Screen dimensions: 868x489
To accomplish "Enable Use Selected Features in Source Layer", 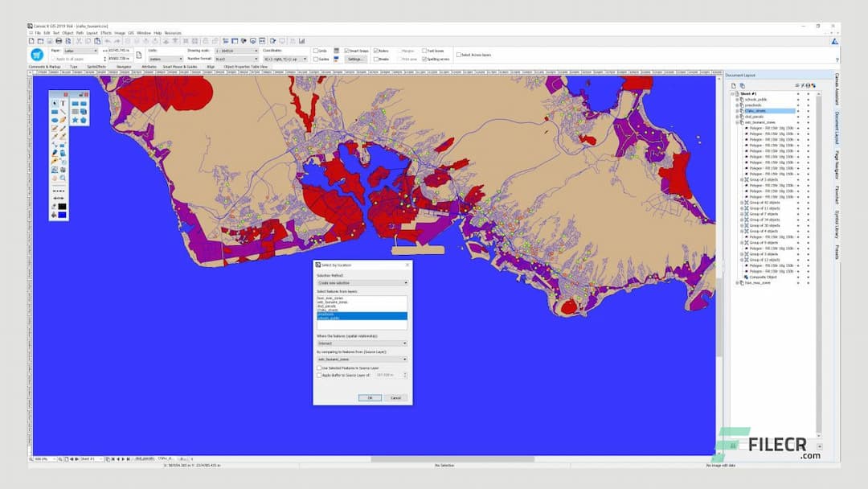I will (x=318, y=366).
